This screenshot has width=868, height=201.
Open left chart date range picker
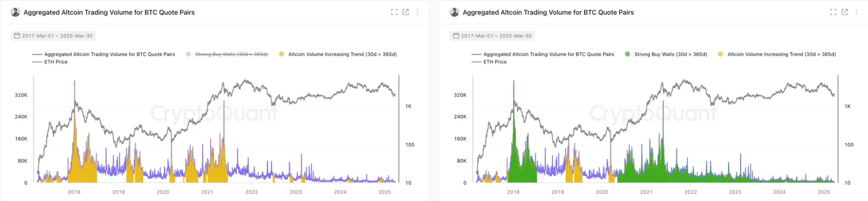coord(57,36)
